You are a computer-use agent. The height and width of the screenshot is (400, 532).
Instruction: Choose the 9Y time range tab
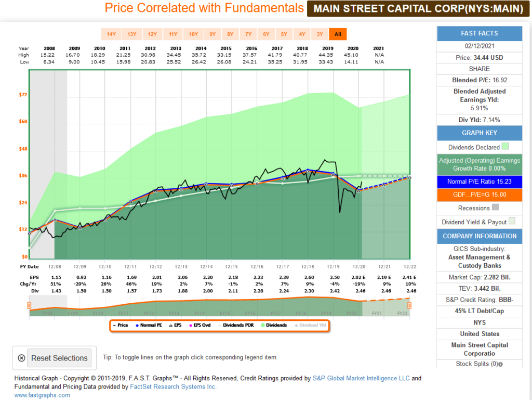click(212, 34)
